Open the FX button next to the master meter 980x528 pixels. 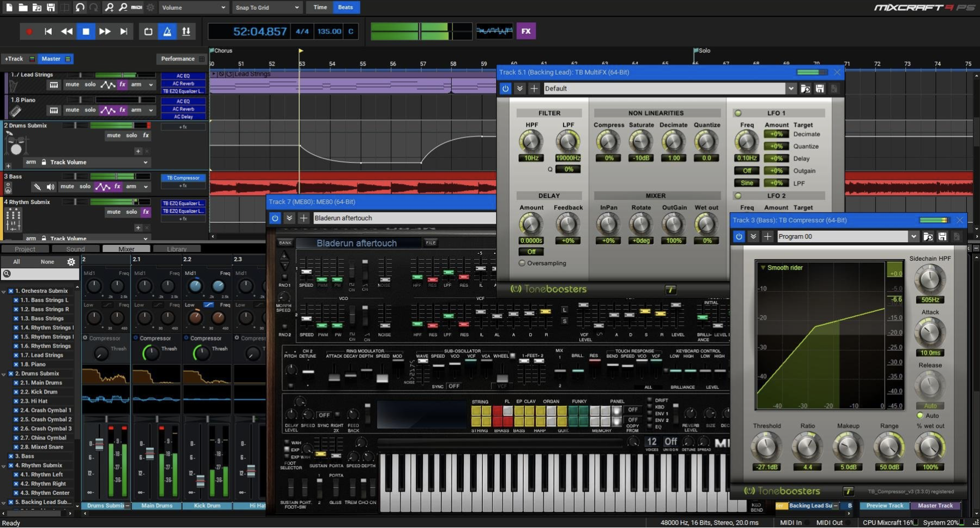pyautogui.click(x=526, y=31)
